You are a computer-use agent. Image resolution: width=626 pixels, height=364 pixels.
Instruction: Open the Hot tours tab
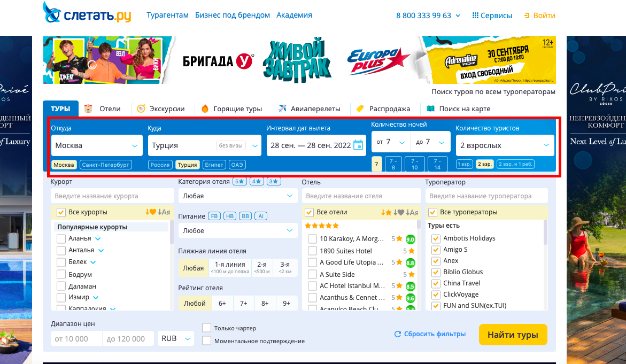231,109
